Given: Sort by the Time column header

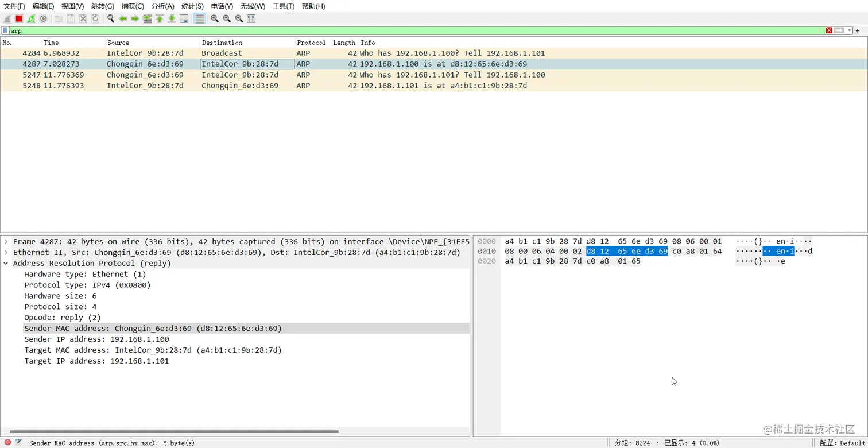Looking at the screenshot, I should click(73, 43).
